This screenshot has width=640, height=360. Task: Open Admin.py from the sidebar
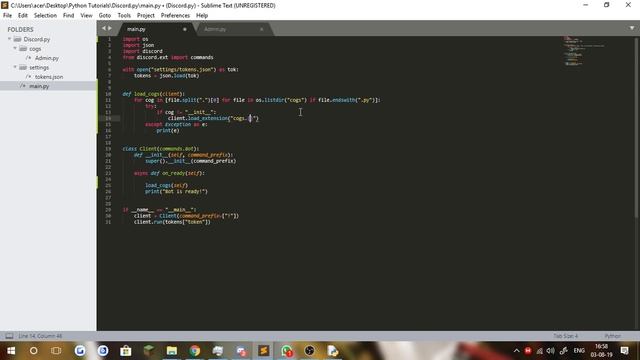point(47,58)
